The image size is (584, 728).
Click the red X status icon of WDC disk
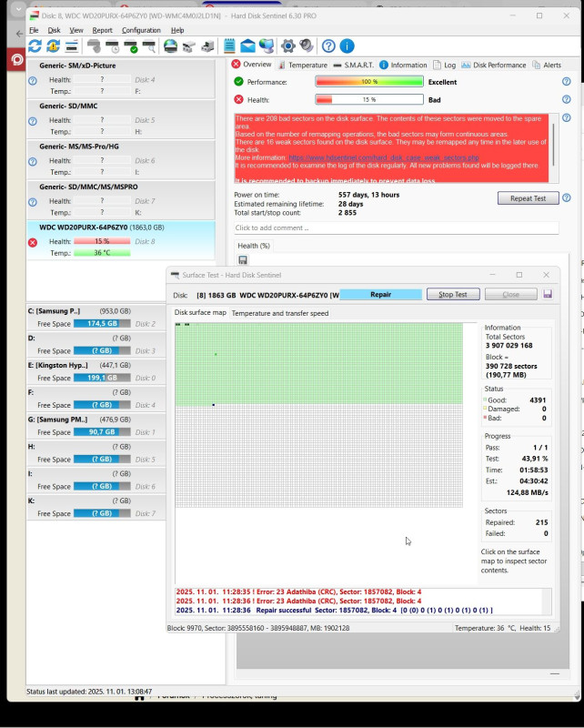(x=33, y=242)
